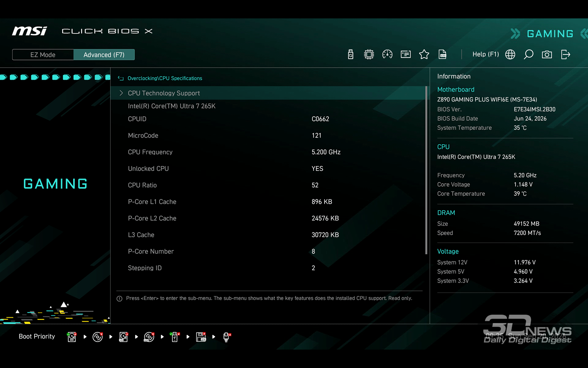Open the hardware monitor gauge icon
Viewport: 588px width, 368px height.
point(387,54)
